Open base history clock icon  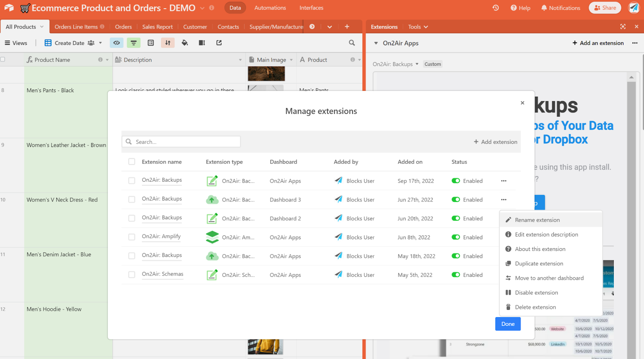point(495,8)
